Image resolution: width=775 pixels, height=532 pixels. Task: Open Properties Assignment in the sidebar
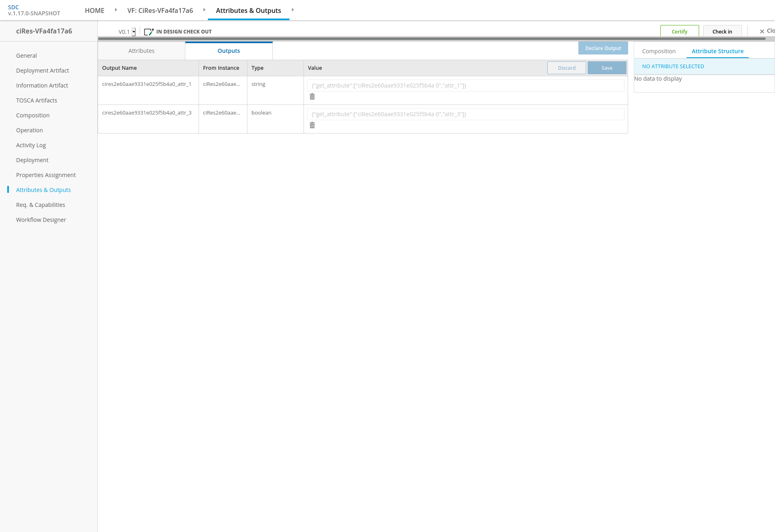pyautogui.click(x=46, y=175)
